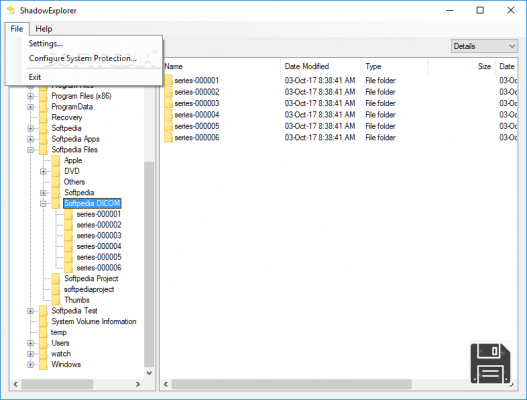Select Softpedia Test in the tree

74,311
